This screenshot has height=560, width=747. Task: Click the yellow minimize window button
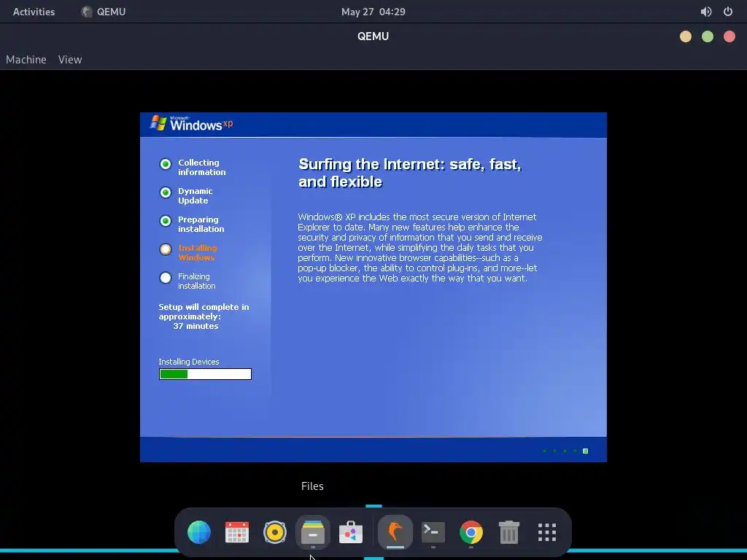coord(686,36)
